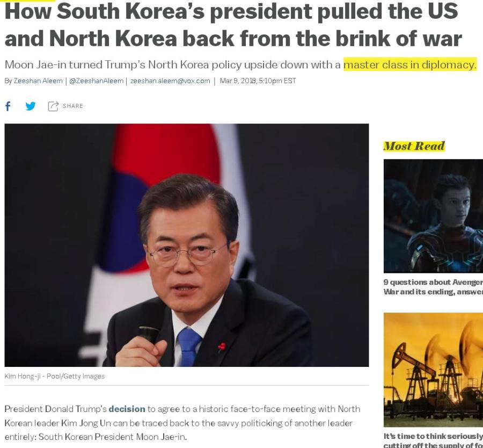483x448 pixels.
Task: Open the share arrow icon
Action: tap(53, 106)
